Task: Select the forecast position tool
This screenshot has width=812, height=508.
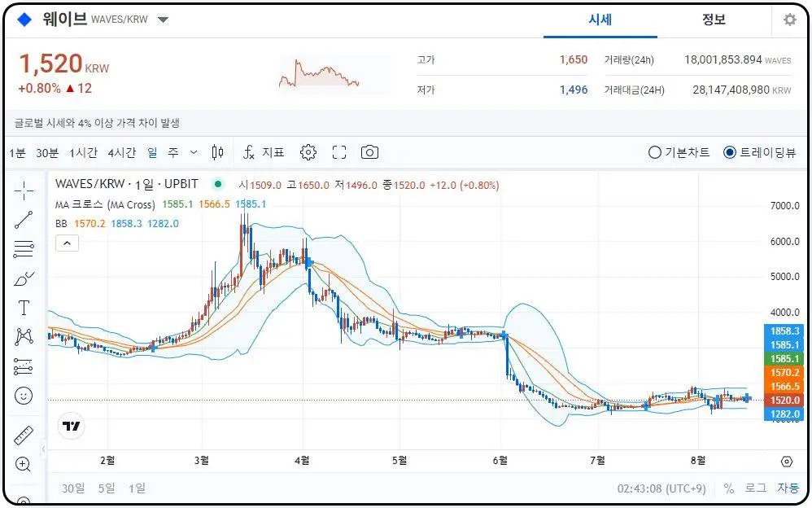Action: pyautogui.click(x=24, y=366)
